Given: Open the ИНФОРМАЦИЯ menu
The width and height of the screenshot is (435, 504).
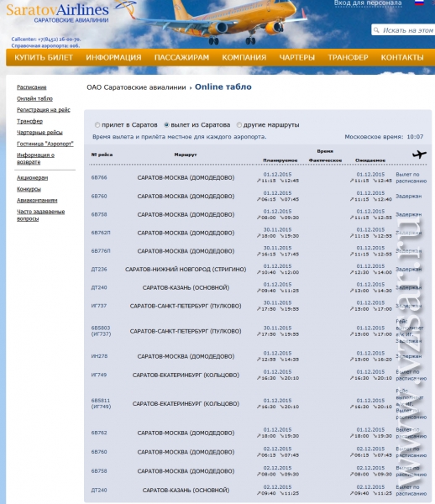Looking at the screenshot, I should click(x=113, y=57).
